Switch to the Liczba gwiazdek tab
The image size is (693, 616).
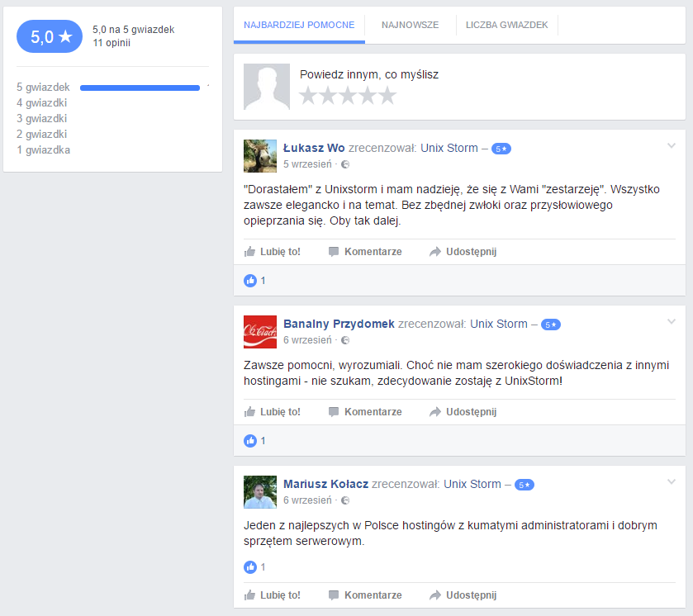tap(506, 26)
